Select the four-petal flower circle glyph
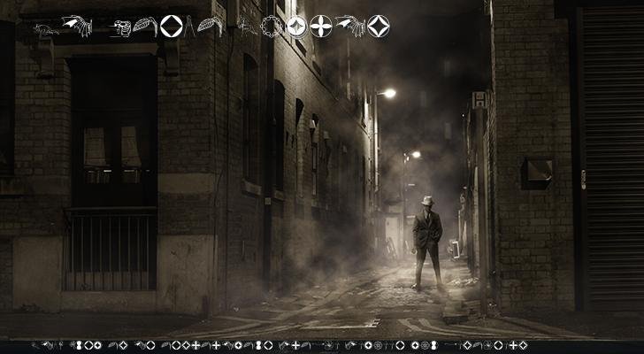This screenshot has height=354, width=644. pos(321,27)
